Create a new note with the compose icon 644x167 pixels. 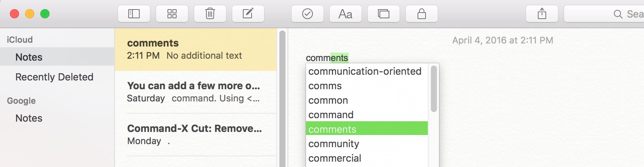coord(248,14)
